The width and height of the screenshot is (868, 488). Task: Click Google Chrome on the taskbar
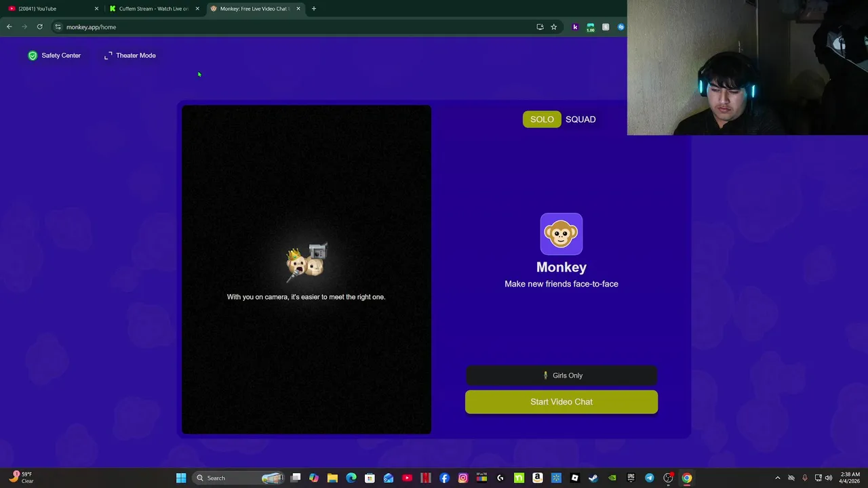[x=687, y=478]
